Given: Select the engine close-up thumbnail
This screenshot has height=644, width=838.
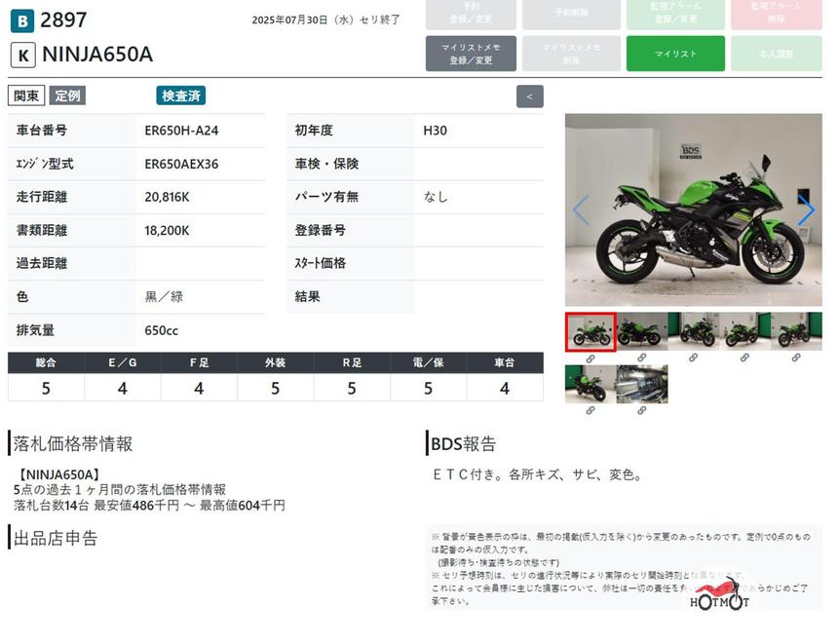Looking at the screenshot, I should tap(642, 384).
